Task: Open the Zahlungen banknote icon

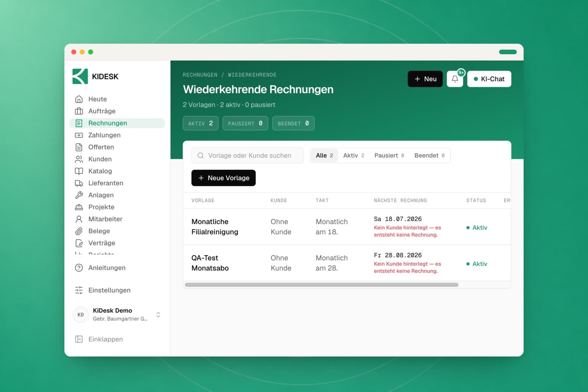Action: pos(79,135)
